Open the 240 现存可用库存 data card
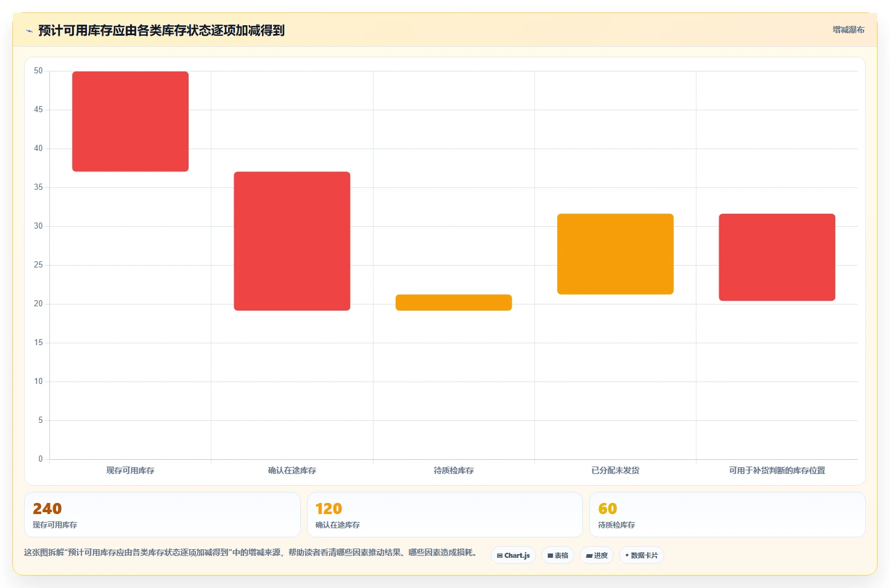This screenshot has width=890, height=588. click(162, 515)
